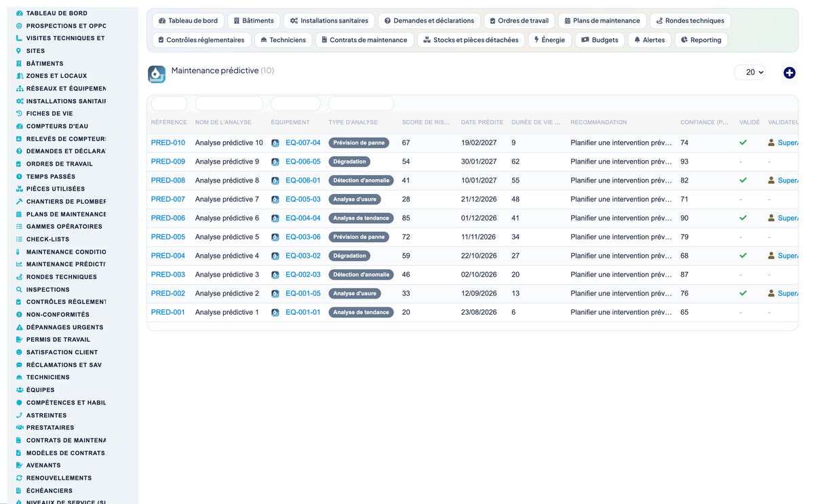The width and height of the screenshot is (814, 504).
Task: Sort by Score de risque column header
Action: click(x=426, y=122)
